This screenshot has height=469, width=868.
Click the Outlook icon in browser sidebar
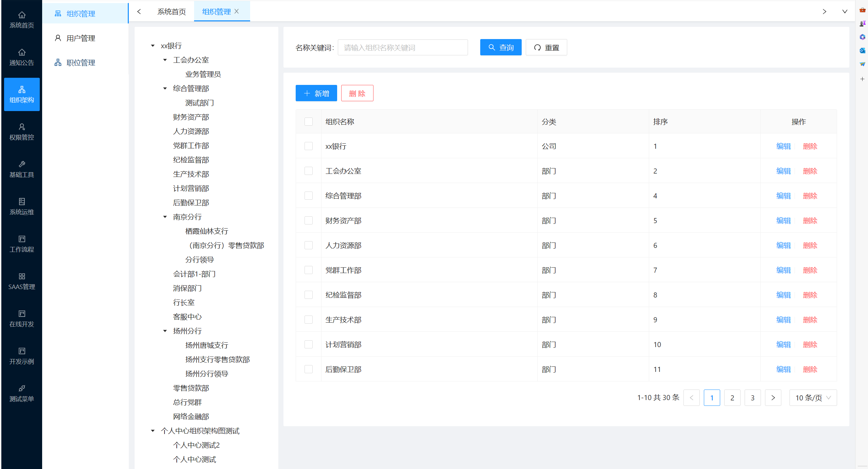click(862, 51)
